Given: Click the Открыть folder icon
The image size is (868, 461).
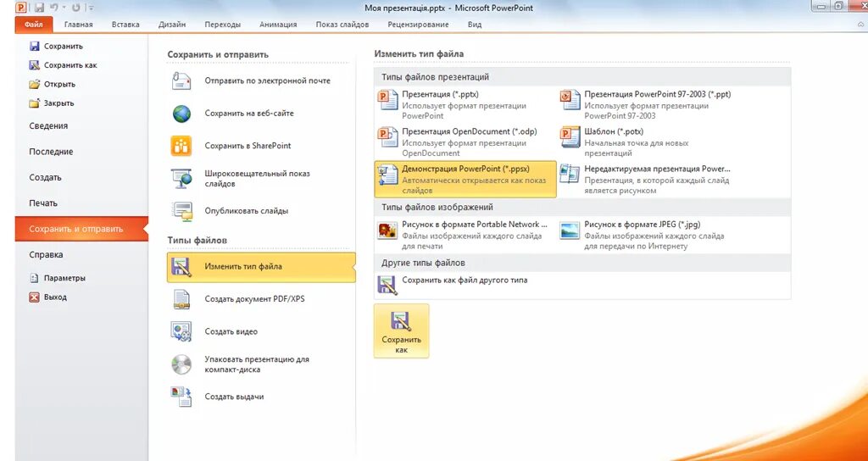Looking at the screenshot, I should (34, 84).
